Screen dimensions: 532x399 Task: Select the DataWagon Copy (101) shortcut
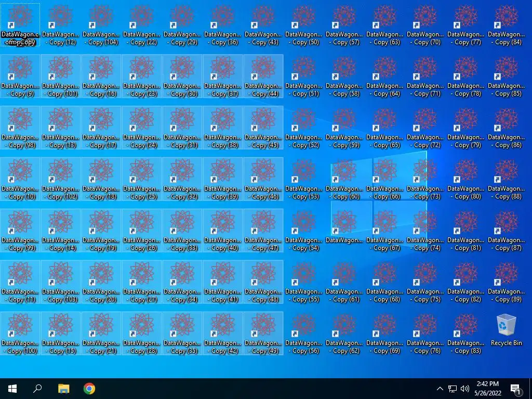pyautogui.click(x=60, y=76)
